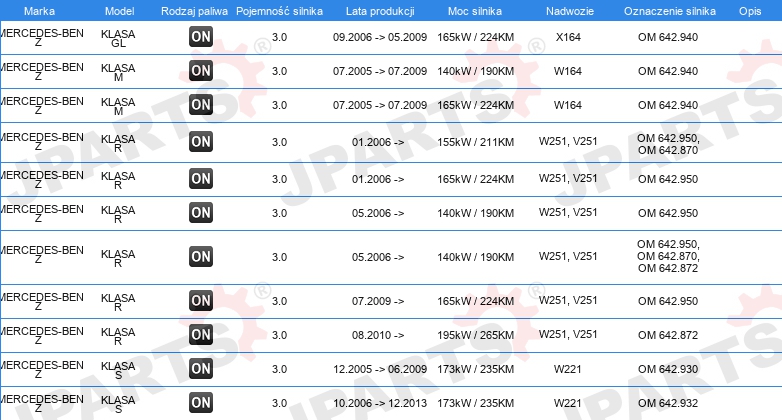The image size is (782, 420).
Task: Select the Nadwozie column header
Action: click(570, 11)
